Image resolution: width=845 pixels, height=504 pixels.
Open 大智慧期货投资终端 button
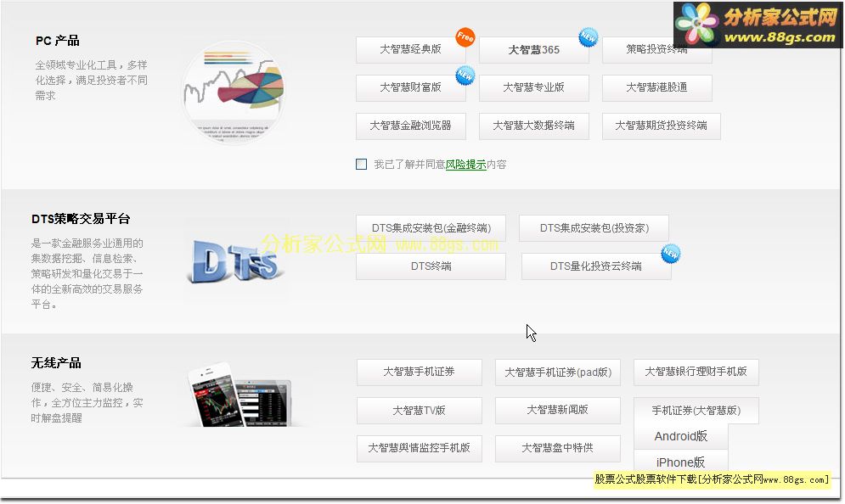point(662,126)
